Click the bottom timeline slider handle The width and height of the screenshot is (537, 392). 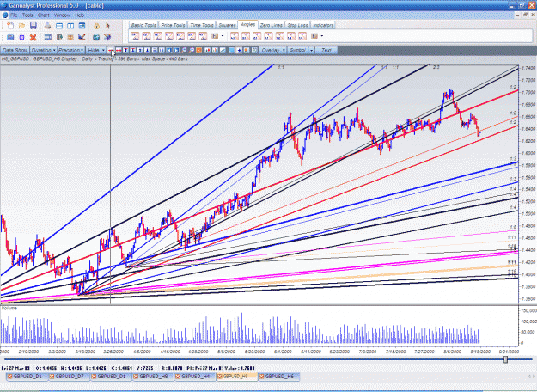(x=505, y=359)
